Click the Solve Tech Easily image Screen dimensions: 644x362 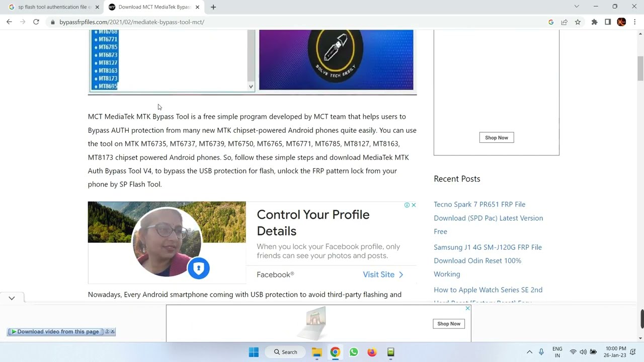tap(336, 59)
